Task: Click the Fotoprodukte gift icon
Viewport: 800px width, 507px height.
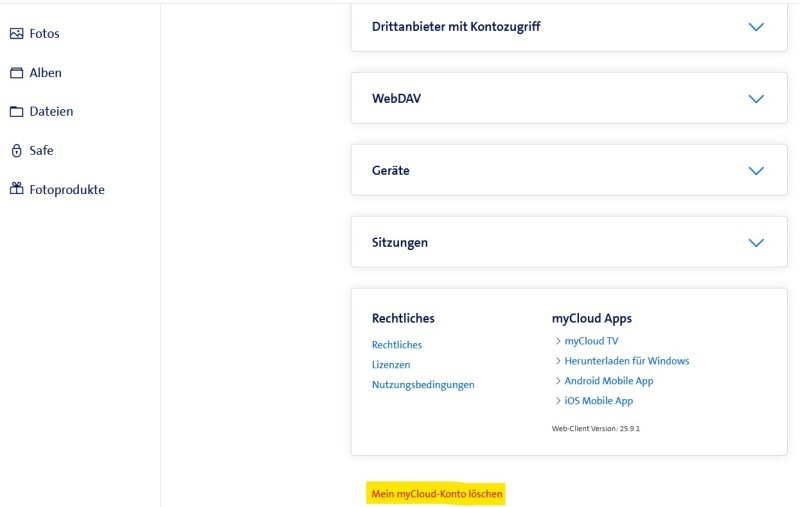Action: point(16,190)
